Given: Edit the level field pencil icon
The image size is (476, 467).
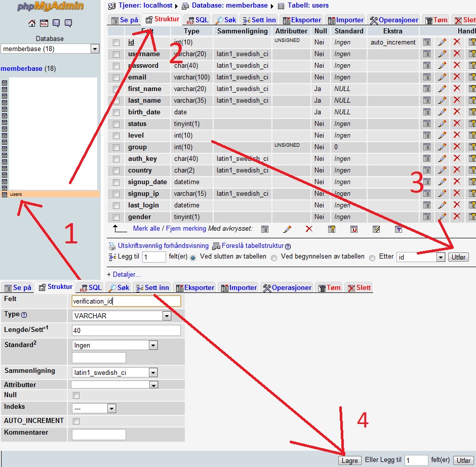Looking at the screenshot, I should pos(442,135).
